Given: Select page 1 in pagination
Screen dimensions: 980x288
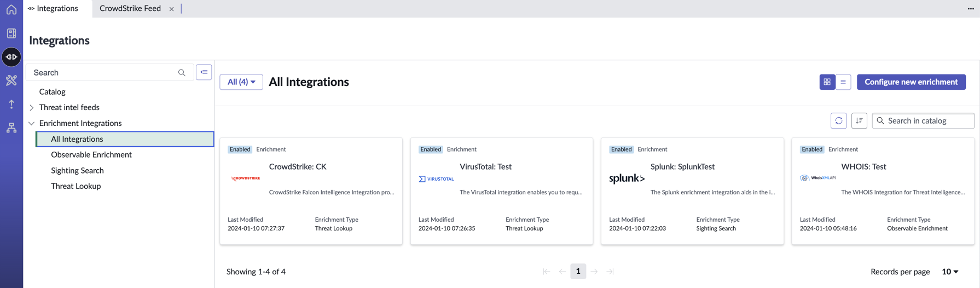Looking at the screenshot, I should pos(578,272).
